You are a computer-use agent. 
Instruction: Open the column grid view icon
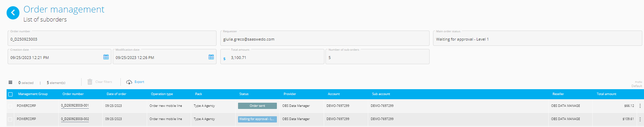(x=10, y=82)
